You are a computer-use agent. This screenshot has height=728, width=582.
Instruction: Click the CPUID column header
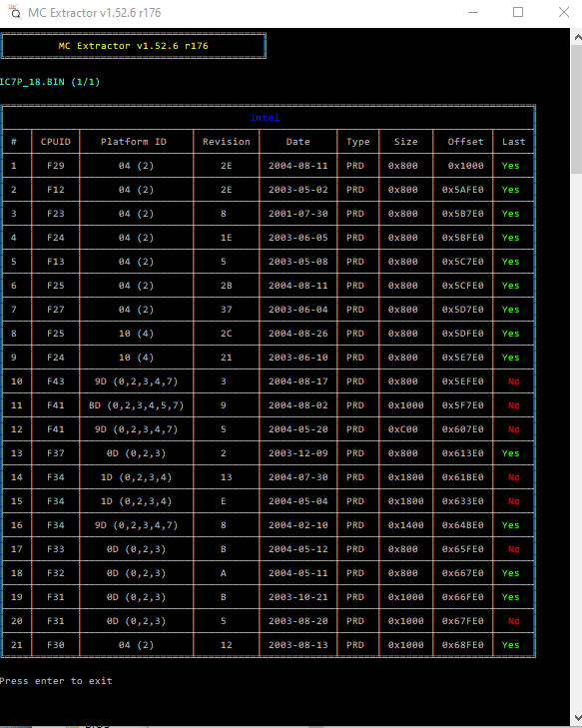tap(56, 142)
